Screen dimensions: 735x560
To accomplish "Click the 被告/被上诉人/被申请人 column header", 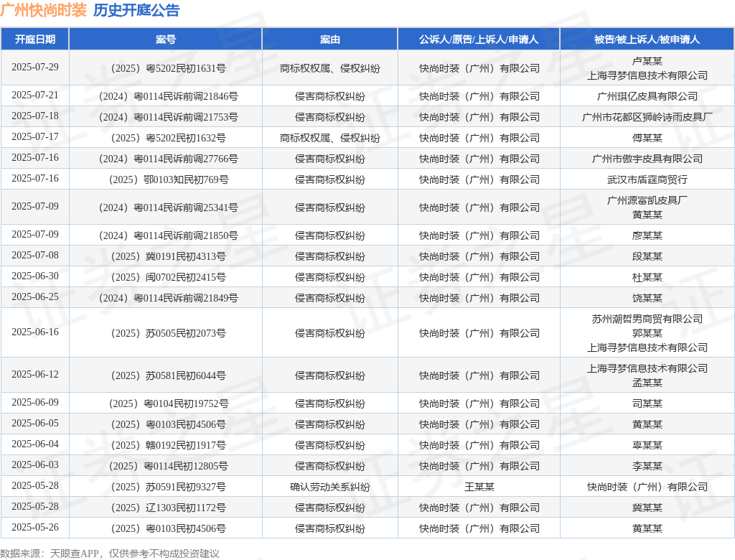I will [x=647, y=39].
